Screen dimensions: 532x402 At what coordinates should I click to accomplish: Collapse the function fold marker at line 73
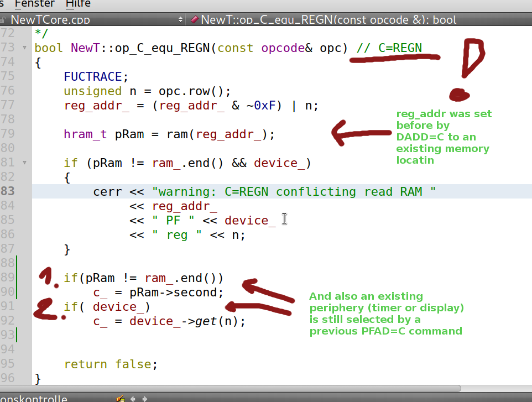tap(24, 48)
